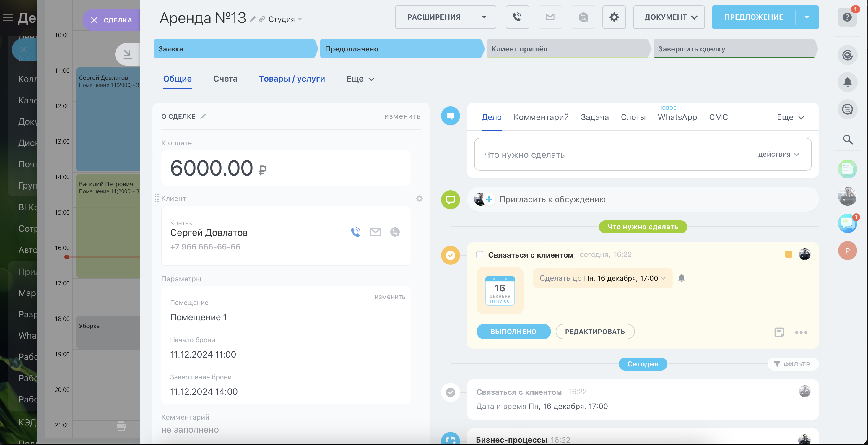This screenshot has width=868, height=445.
Task: Click the notifications bell in right sidebar
Action: (847, 82)
